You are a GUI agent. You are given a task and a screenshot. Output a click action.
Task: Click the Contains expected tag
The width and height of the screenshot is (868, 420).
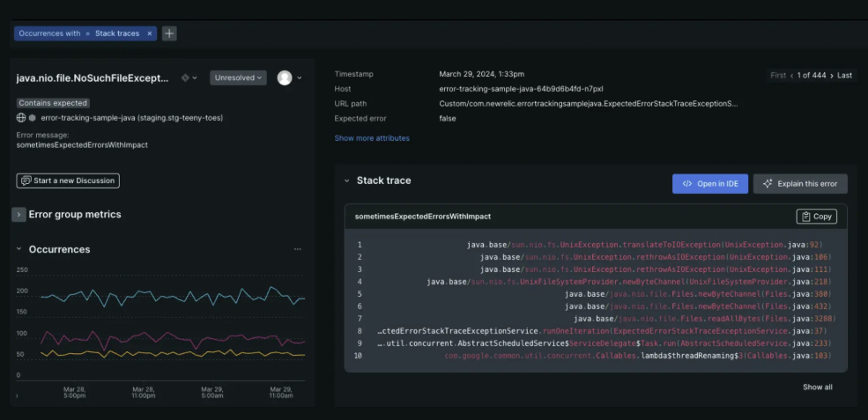click(53, 103)
